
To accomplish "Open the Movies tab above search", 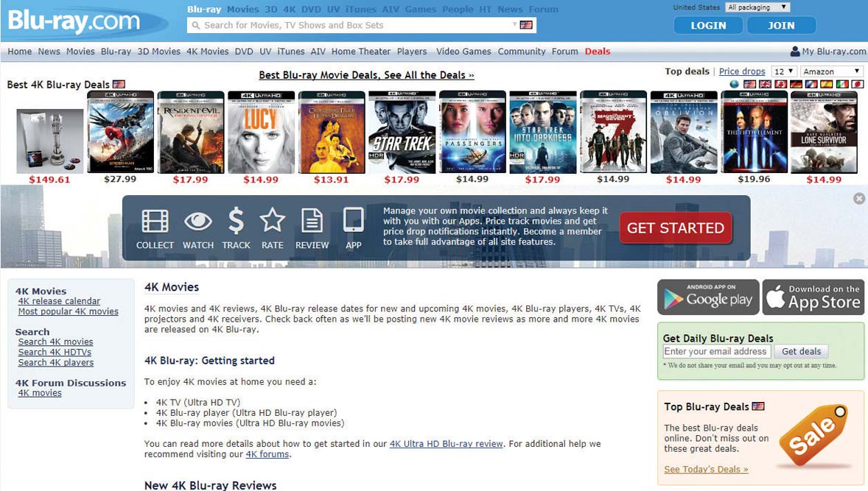I will 243,10.
